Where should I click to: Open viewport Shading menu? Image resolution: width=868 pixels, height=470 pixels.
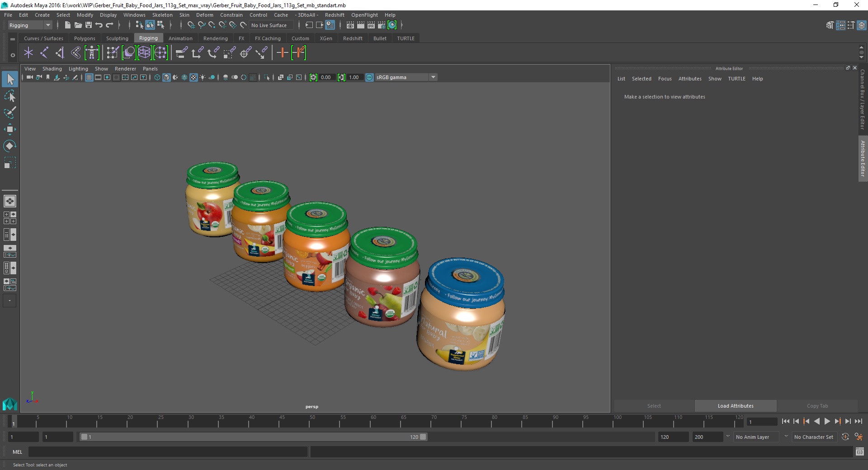click(x=52, y=69)
